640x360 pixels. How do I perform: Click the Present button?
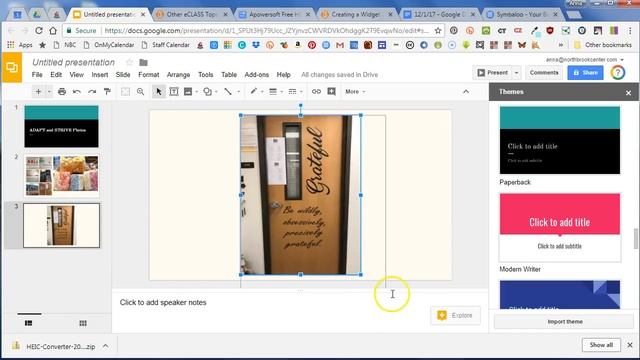(493, 73)
